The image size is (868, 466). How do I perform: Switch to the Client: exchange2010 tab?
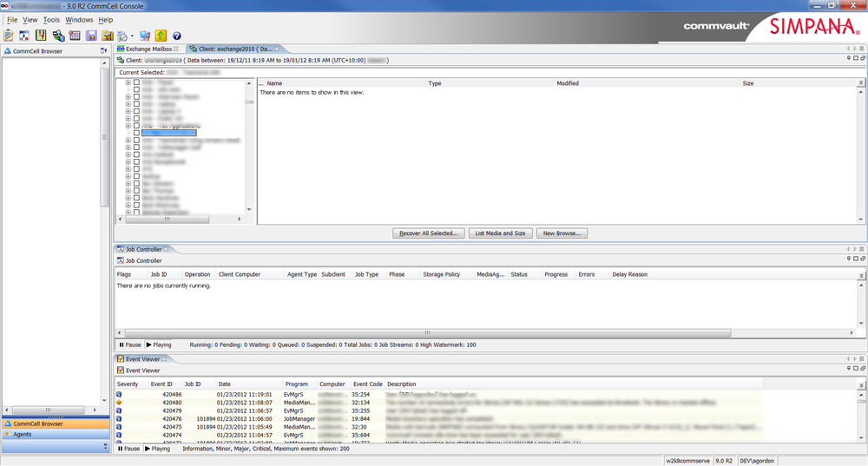(235, 49)
